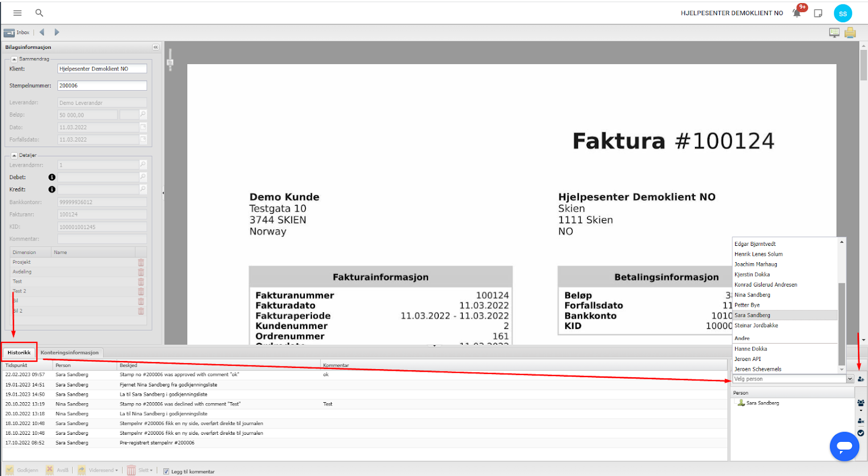Click the Stempelnummer input field
868x476 pixels.
(102, 86)
